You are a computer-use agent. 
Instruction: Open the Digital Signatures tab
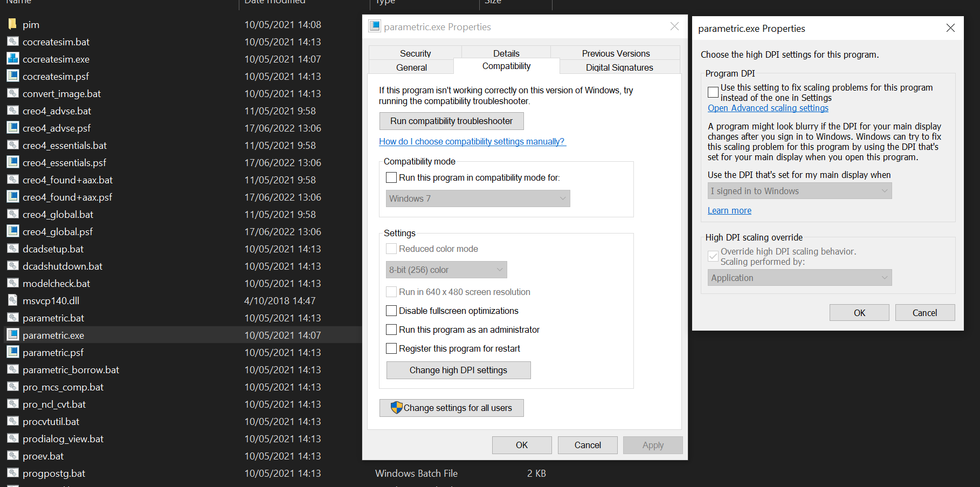point(619,67)
